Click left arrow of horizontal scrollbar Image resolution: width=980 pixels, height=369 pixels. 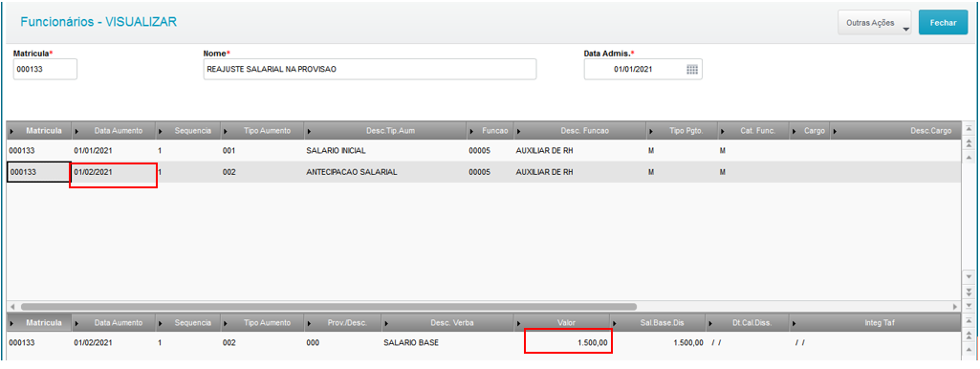tap(11, 307)
